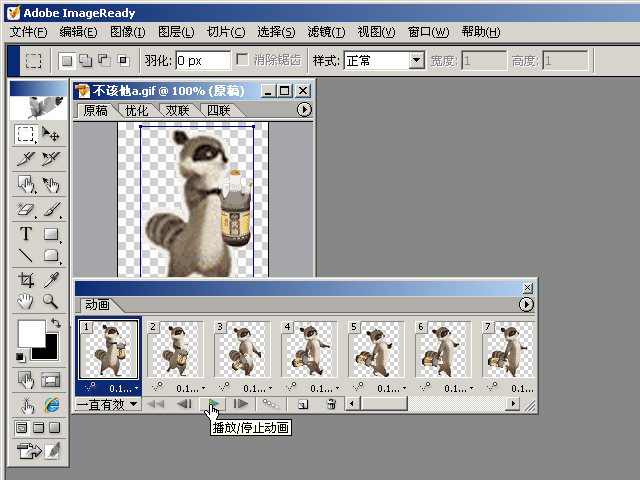Select the Image Map tool

coord(26,184)
